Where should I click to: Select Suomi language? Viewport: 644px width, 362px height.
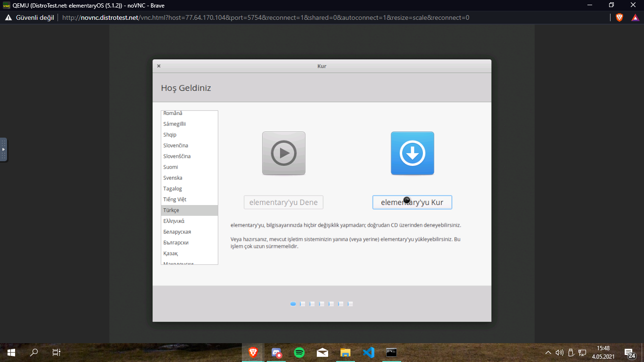pyautogui.click(x=190, y=167)
